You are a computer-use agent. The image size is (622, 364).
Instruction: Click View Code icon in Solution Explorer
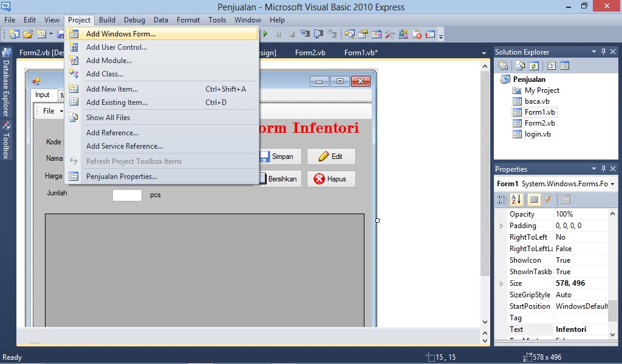click(551, 66)
